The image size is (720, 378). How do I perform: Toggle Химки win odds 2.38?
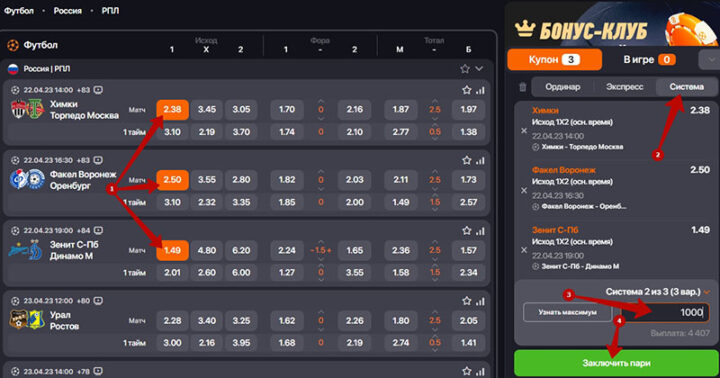pyautogui.click(x=172, y=109)
